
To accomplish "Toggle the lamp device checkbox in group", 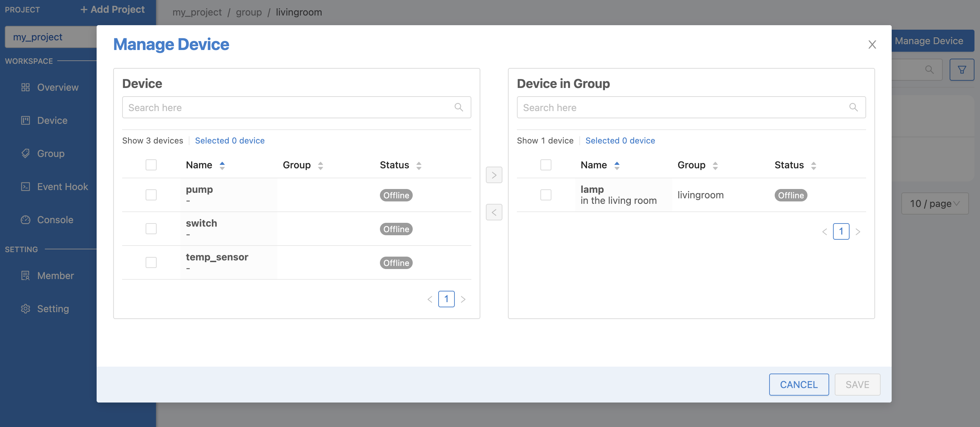I will [546, 195].
